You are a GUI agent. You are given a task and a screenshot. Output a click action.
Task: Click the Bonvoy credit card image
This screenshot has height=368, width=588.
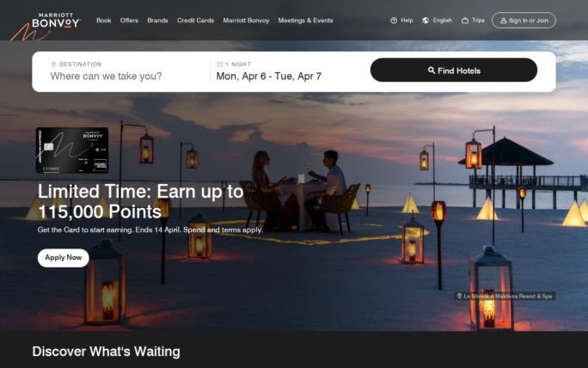pos(72,150)
